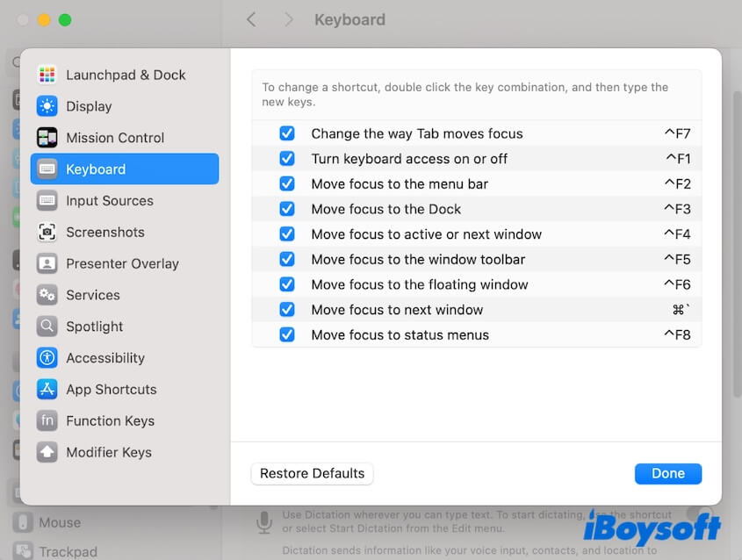Click the Spotlight magnifier icon
This screenshot has width=742, height=560.
pos(47,327)
